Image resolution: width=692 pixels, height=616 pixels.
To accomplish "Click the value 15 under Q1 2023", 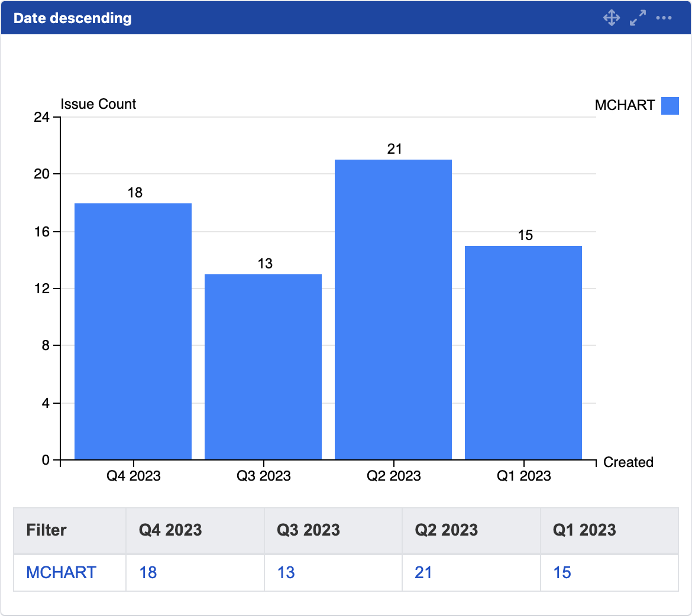I will tap(562, 572).
